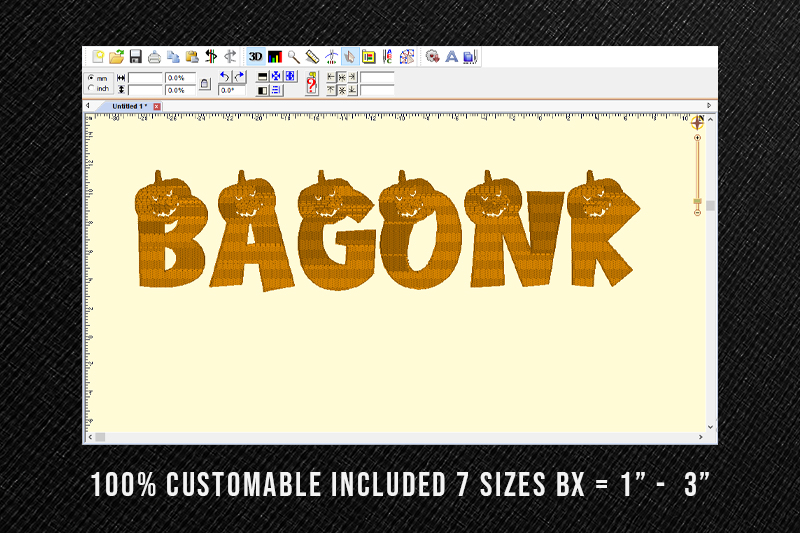Click the height input field

coord(145,90)
